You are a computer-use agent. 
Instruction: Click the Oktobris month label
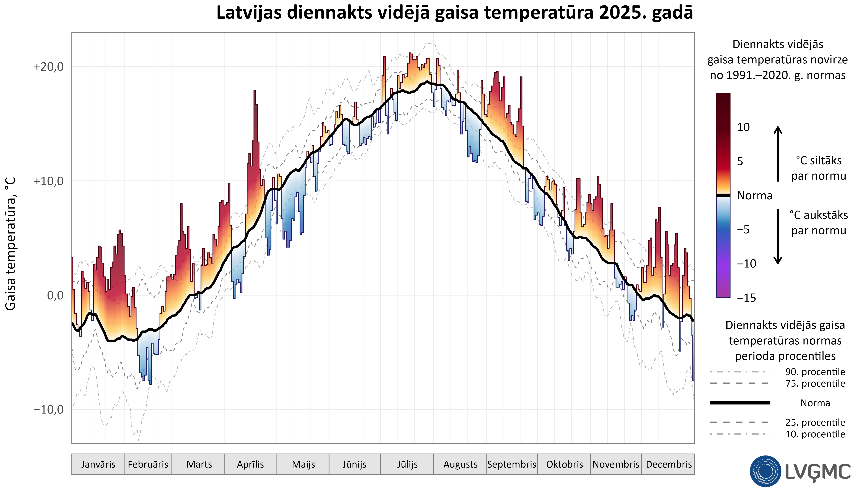pyautogui.click(x=564, y=464)
